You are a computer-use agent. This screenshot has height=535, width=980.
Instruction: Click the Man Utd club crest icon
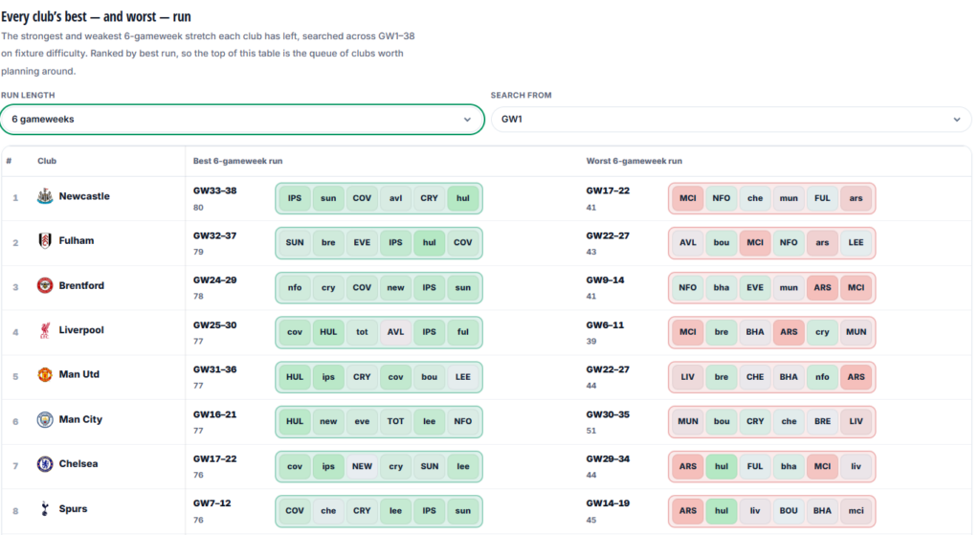(x=45, y=374)
